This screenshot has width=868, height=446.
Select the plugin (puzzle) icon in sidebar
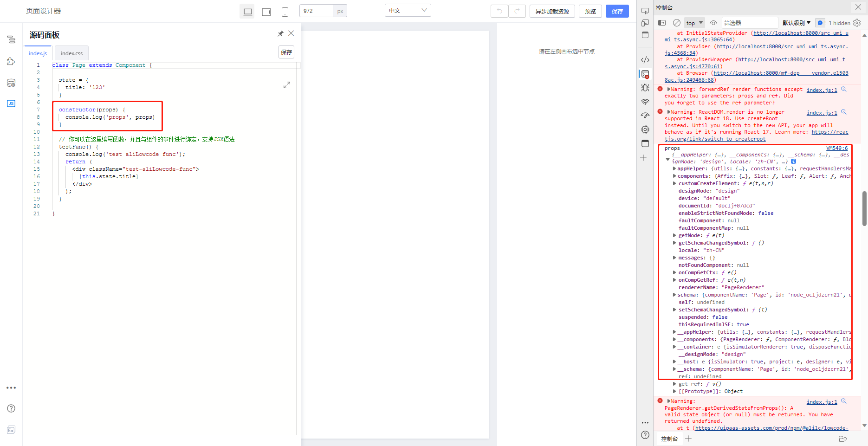coord(10,62)
